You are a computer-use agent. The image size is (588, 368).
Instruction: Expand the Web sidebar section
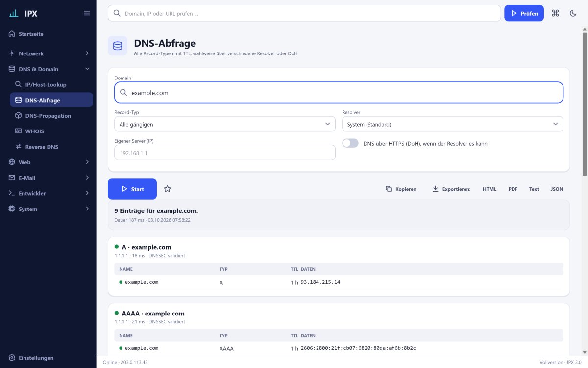49,162
